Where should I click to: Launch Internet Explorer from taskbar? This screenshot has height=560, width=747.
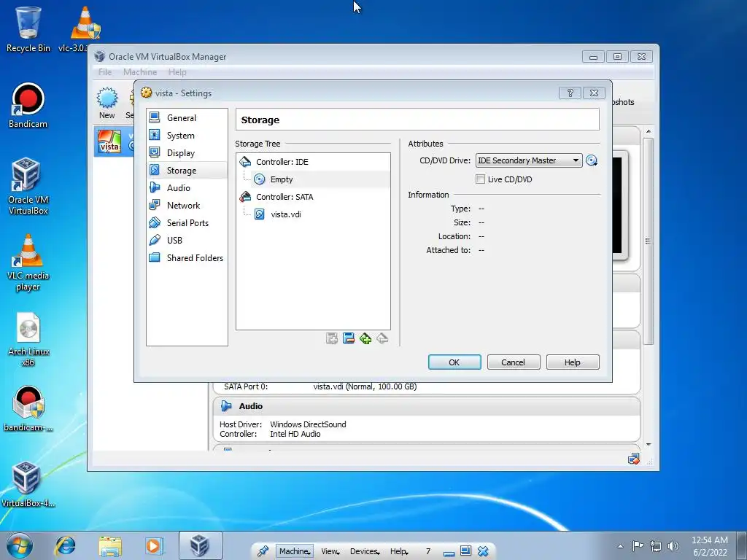click(65, 545)
